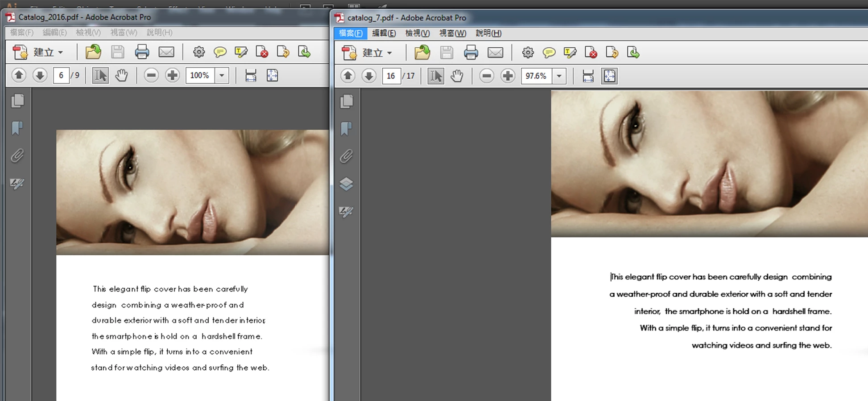Toggle fit full page in catalog_7.pdf window
Viewport: 868px width, 401px height.
tap(609, 76)
